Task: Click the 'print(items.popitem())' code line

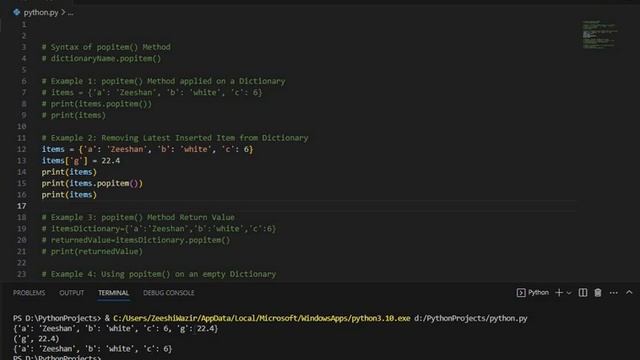Action: (92, 183)
